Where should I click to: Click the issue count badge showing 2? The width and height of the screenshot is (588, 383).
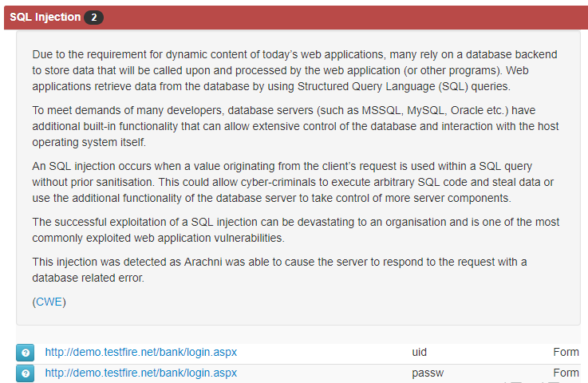(x=94, y=18)
